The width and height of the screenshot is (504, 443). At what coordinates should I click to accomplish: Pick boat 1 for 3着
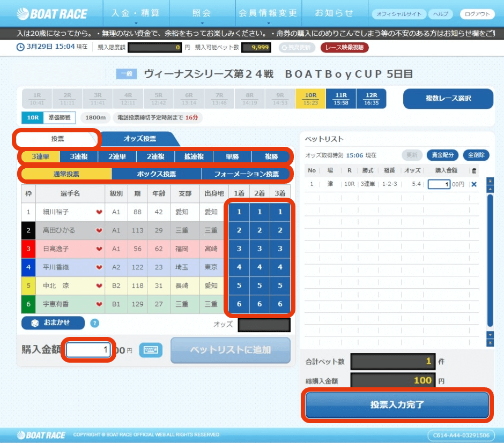click(x=280, y=212)
